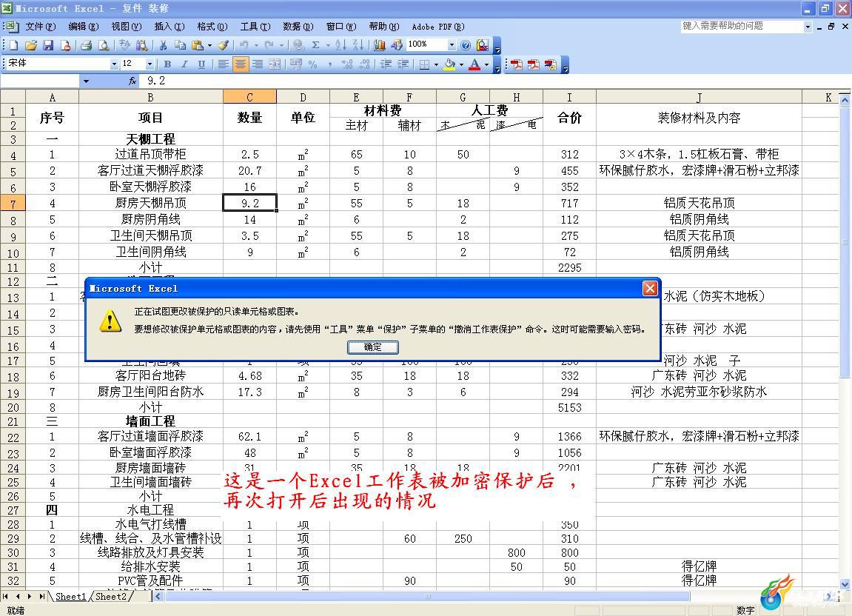Click 确定 in the warning dialog
This screenshot has width=852, height=616.
(x=373, y=347)
